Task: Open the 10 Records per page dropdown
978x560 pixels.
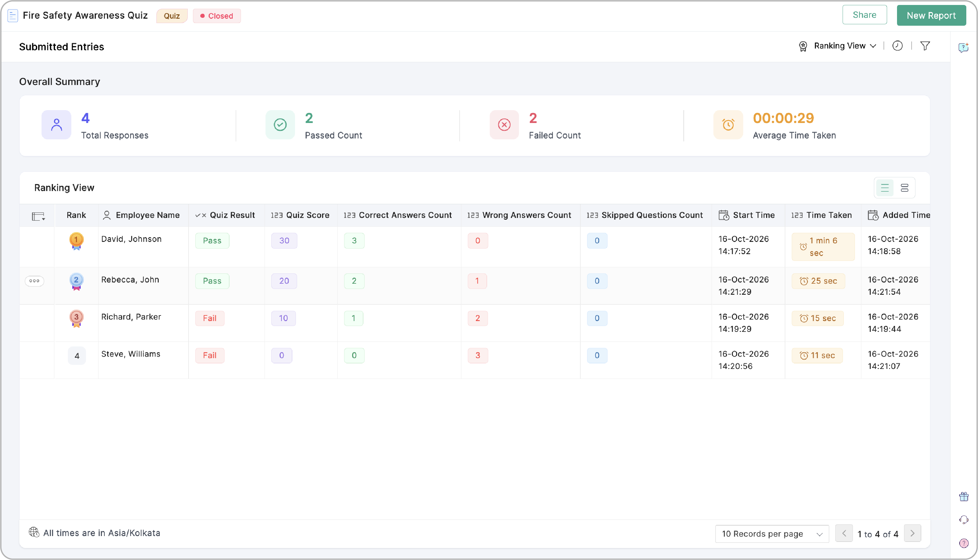Action: click(x=772, y=534)
